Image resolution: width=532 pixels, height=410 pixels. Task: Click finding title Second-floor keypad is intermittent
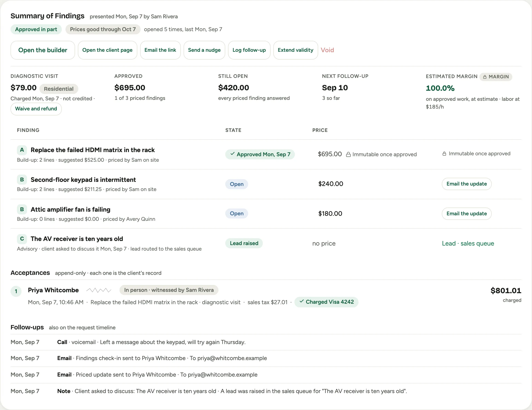(83, 180)
